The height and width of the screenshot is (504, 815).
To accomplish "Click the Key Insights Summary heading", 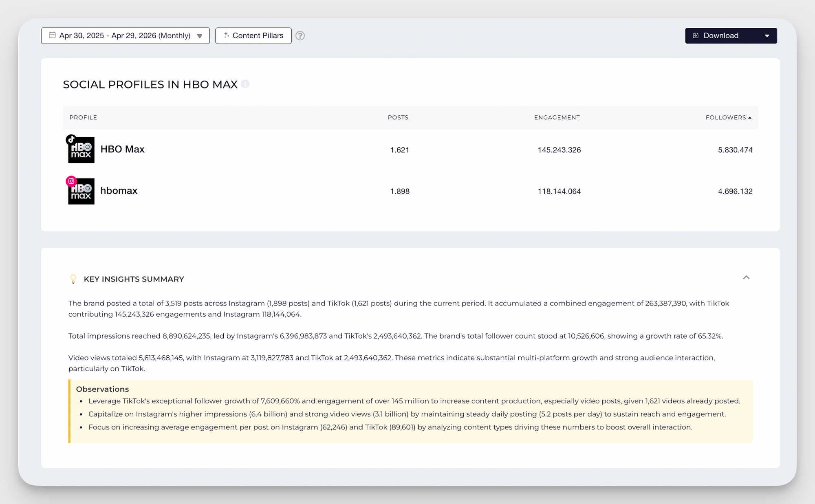I will coord(134,279).
